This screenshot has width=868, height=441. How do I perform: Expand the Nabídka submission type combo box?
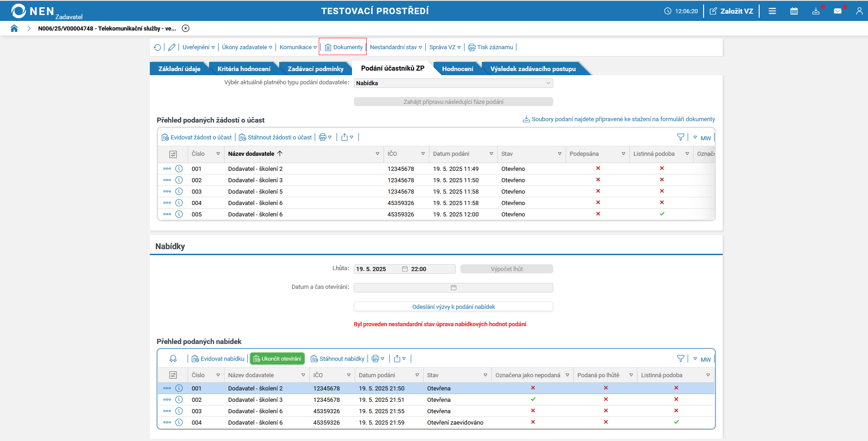pos(453,83)
